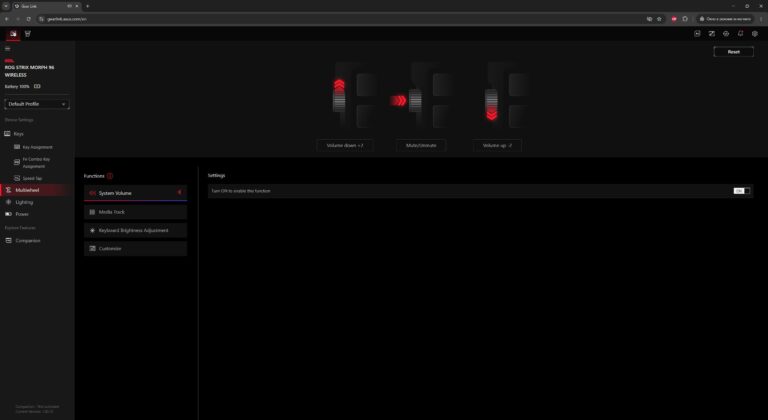Image resolution: width=768 pixels, height=420 pixels.
Task: Select Keyboard Brightness Adjustment function
Action: [135, 230]
